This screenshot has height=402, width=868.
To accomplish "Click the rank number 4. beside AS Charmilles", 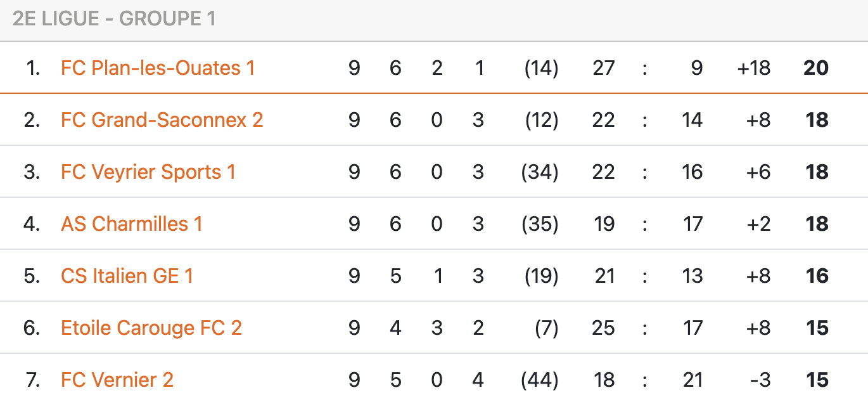I will pos(32,224).
